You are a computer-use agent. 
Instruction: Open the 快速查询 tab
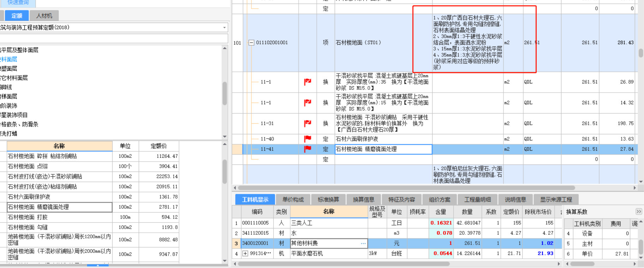(18, 3)
